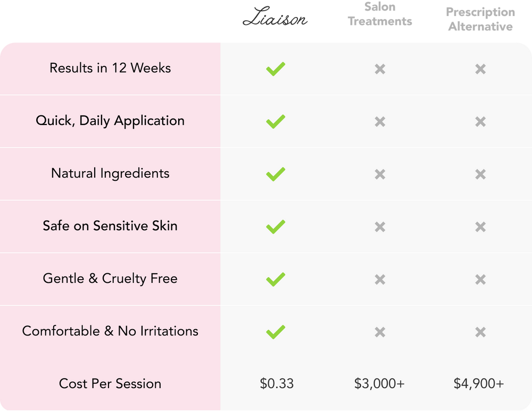Click the Cost Per Session row label
The image size is (532, 411).
(x=110, y=383)
